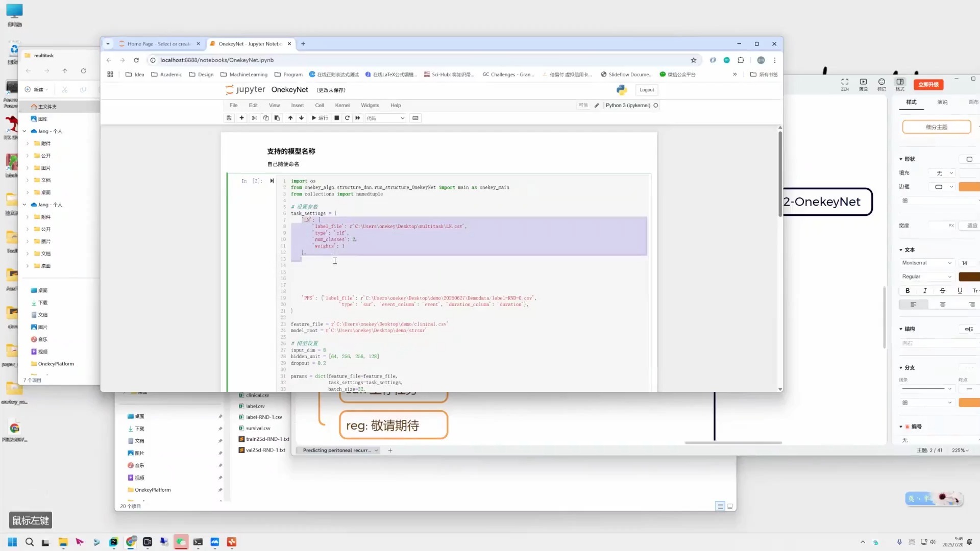Viewport: 980px width, 551px height.
Task: Start presentation with the 演说 toolbar icon
Action: click(x=863, y=84)
